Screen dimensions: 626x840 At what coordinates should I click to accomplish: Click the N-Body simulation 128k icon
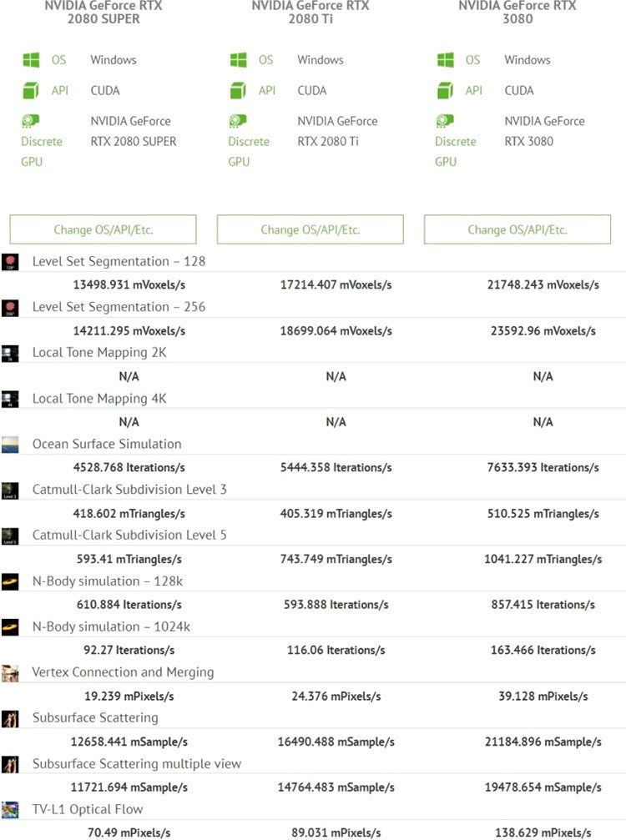[x=10, y=581]
